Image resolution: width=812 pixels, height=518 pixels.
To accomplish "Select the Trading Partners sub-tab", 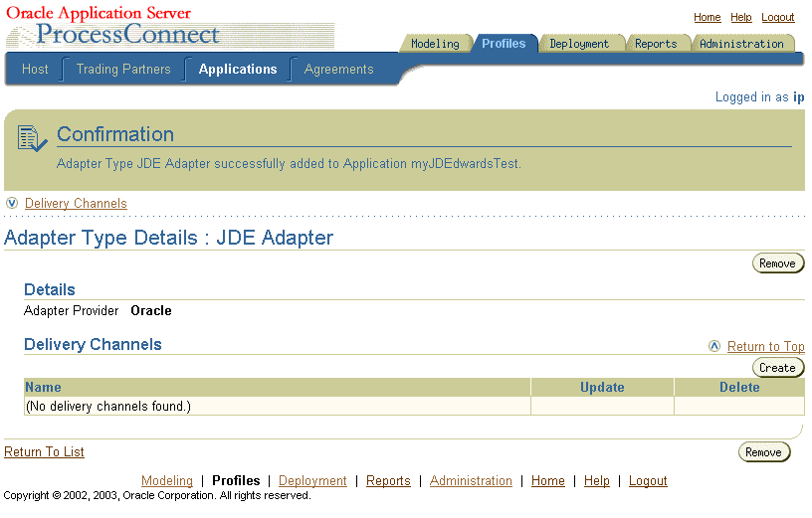I will tap(123, 69).
